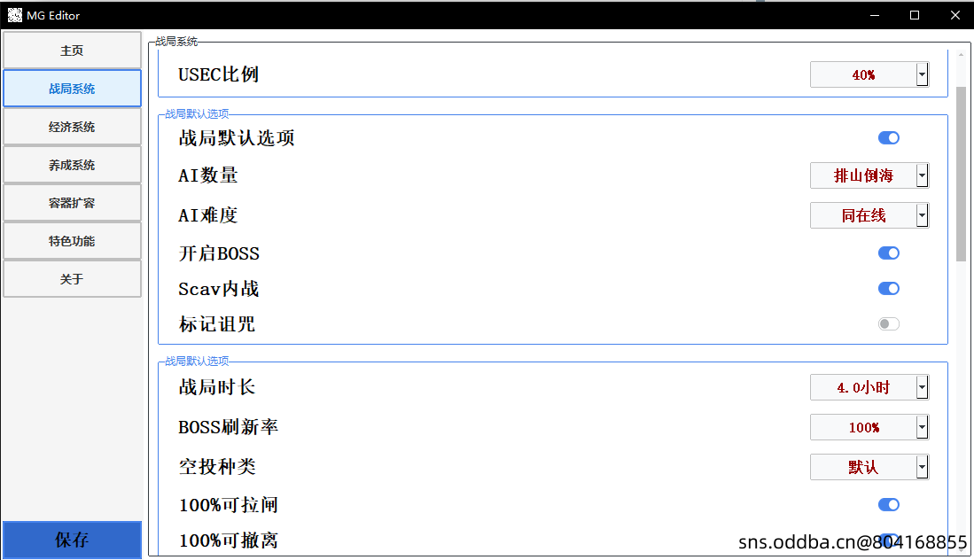Enable the 标记诅咒 switch
This screenshot has width=974, height=560.
click(889, 323)
